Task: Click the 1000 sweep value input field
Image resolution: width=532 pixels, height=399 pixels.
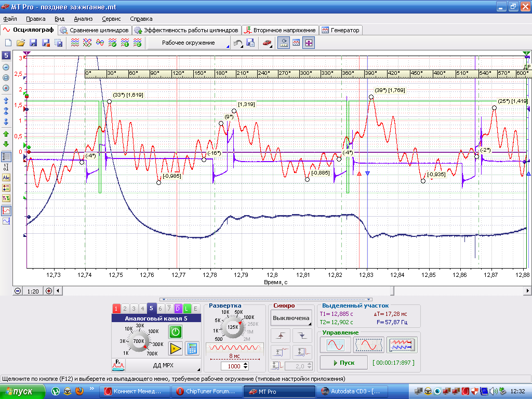Action: coord(232,366)
